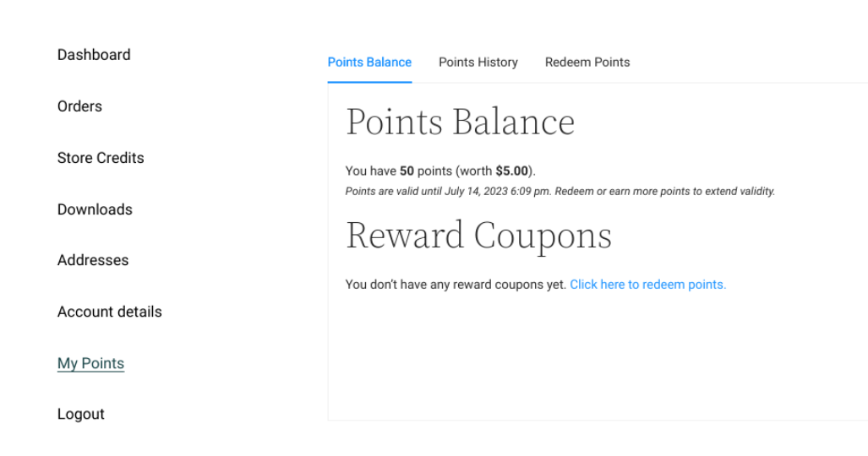Click the 'Click here to redeem points' link
The image size is (868, 456).
(x=647, y=285)
